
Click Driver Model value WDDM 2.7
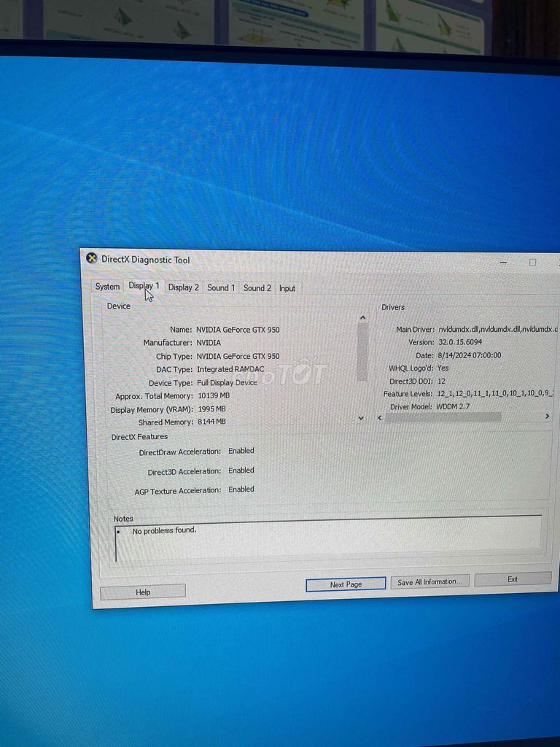[453, 406]
